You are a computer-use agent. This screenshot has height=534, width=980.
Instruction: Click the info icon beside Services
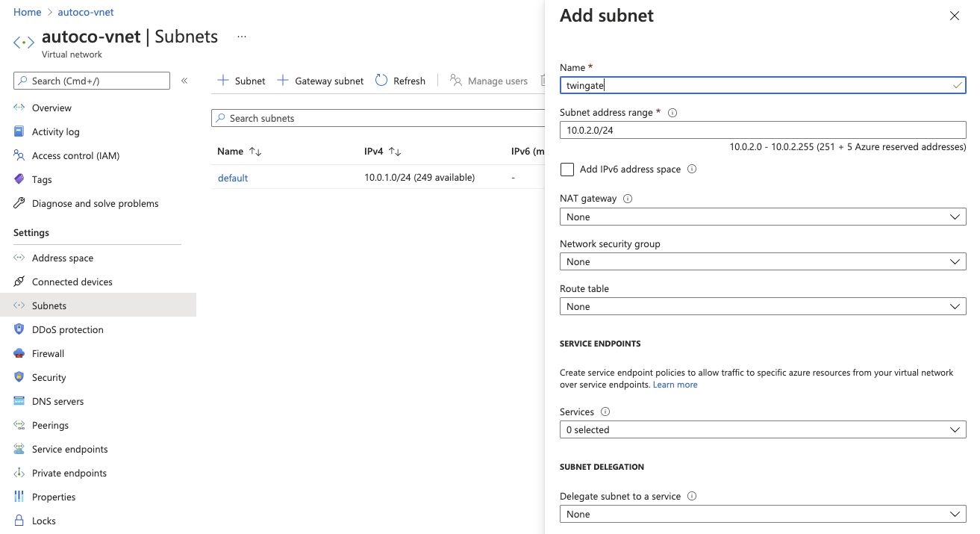pyautogui.click(x=605, y=412)
